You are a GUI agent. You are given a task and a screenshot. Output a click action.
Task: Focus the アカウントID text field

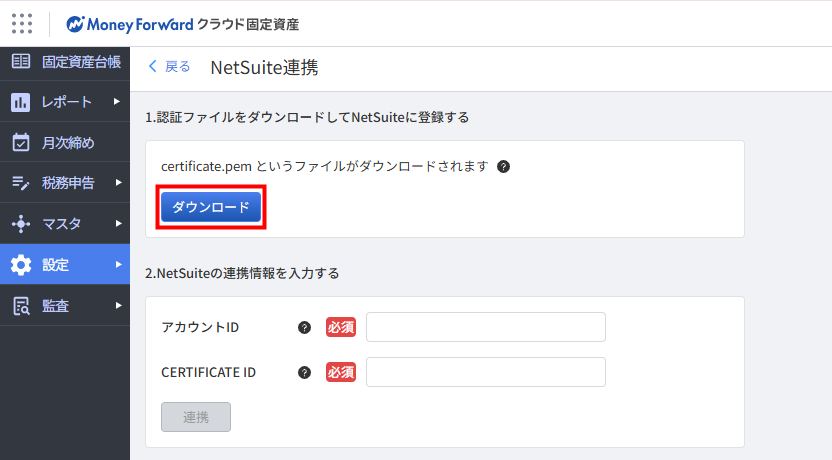click(486, 327)
